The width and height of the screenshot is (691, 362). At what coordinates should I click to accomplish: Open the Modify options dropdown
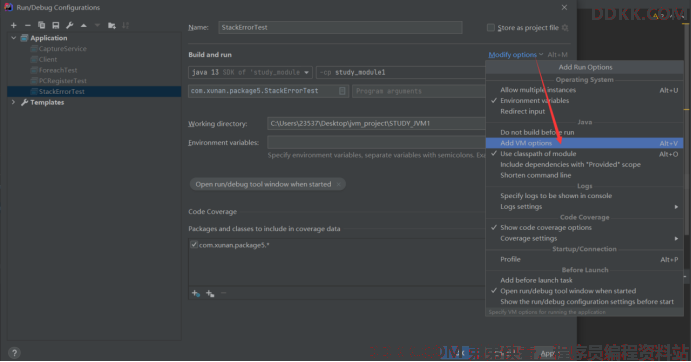(516, 55)
